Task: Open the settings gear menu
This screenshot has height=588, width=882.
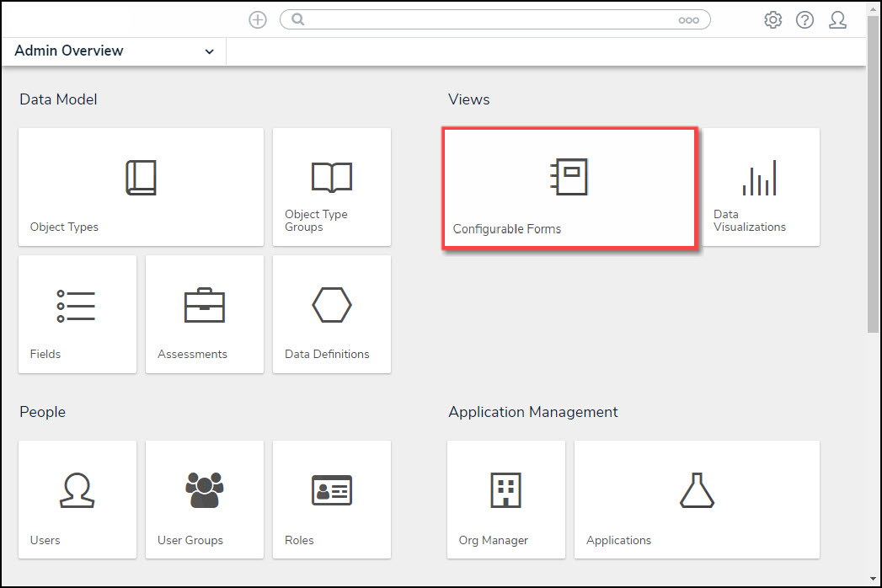Action: [772, 19]
